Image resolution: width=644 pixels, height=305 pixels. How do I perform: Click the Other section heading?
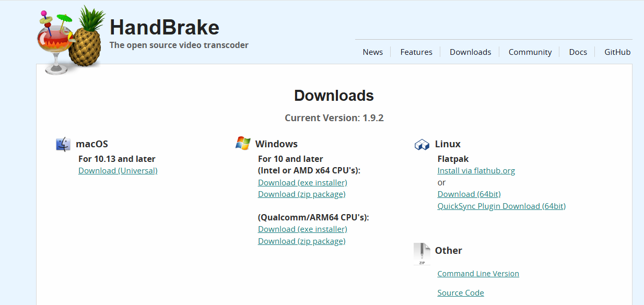coord(449,251)
